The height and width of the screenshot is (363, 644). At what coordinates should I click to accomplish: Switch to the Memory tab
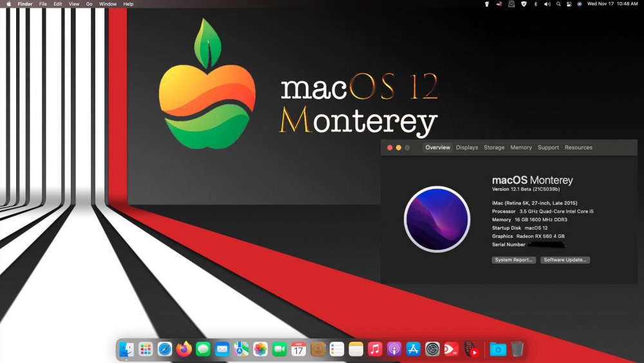click(x=521, y=147)
